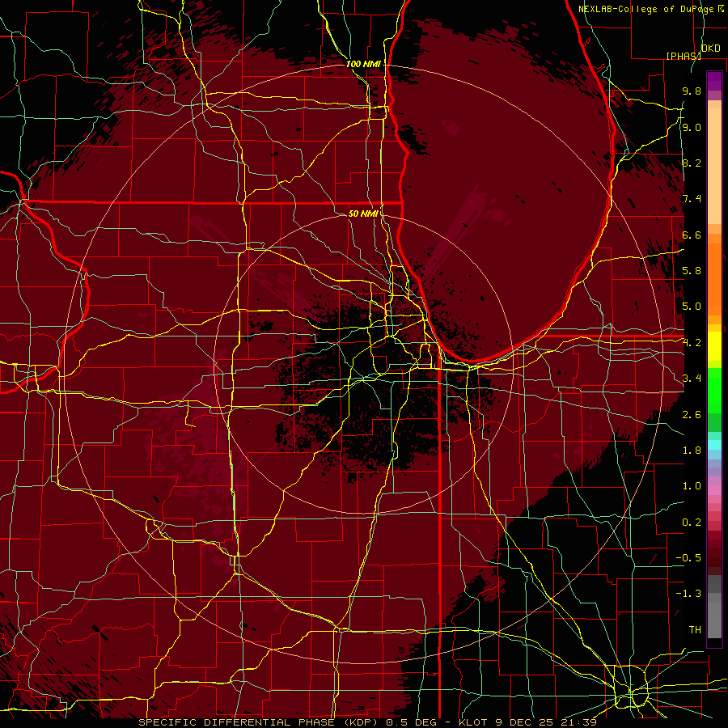Pick the cyan band of the color scale

tap(714, 445)
